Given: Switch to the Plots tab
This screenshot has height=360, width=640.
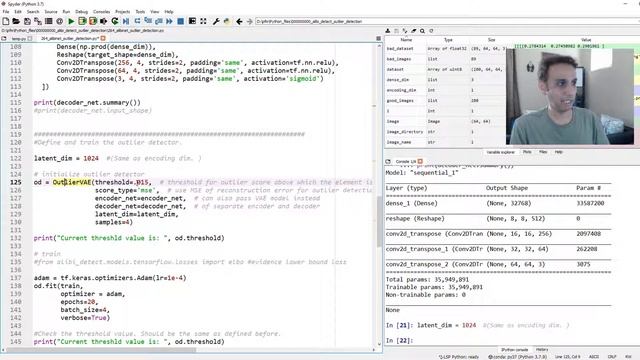Looking at the screenshot, I should coord(527,152).
